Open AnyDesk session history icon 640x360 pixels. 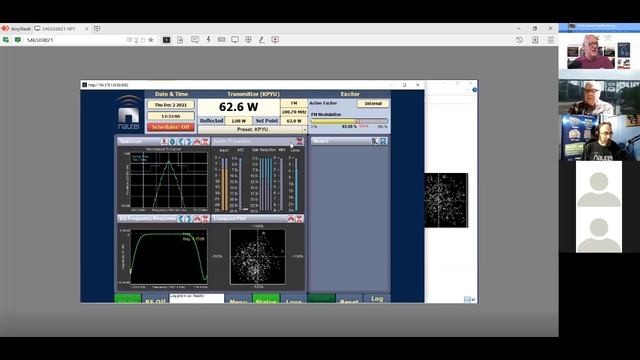(519, 40)
